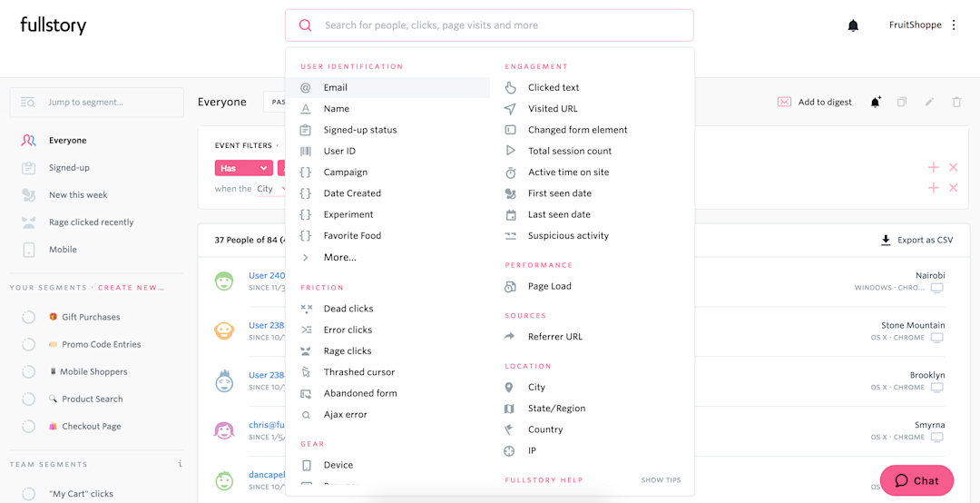Click the Everyone segment people icon
Image resolution: width=980 pixels, height=503 pixels.
point(28,140)
